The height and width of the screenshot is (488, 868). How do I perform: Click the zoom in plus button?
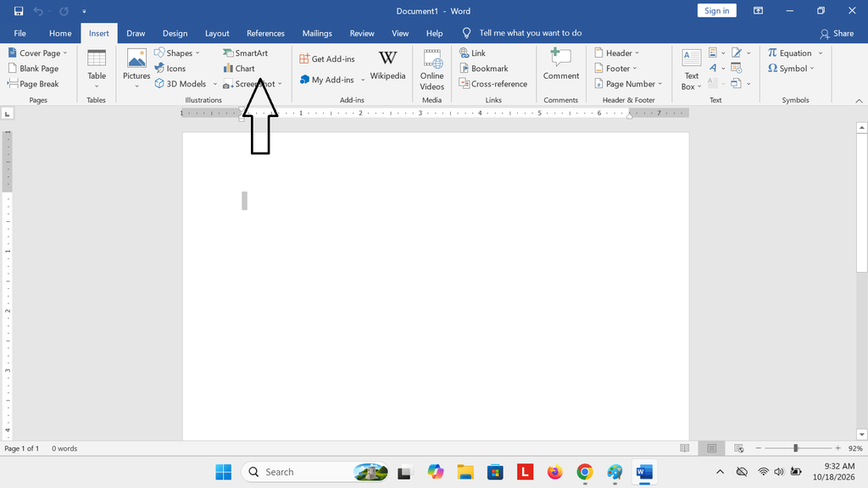point(838,448)
